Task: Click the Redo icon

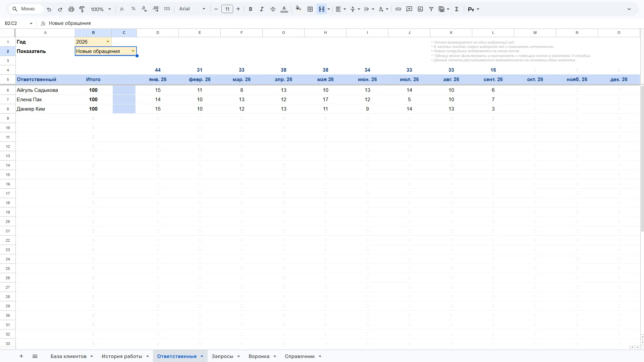Action: coord(60,9)
